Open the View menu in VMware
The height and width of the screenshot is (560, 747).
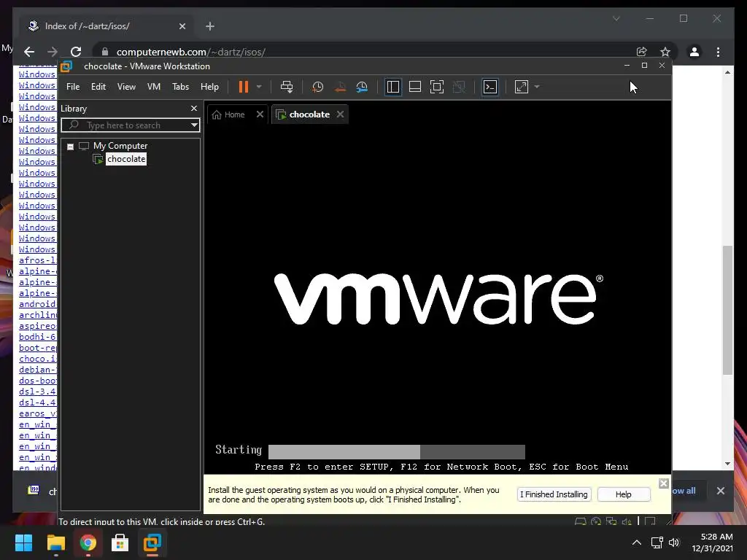coord(126,87)
